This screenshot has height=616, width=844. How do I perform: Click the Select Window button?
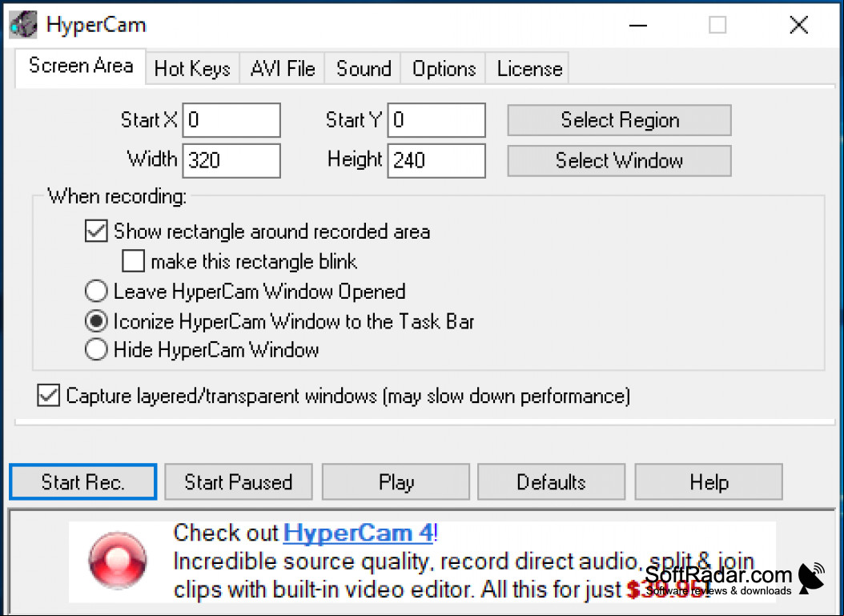click(x=620, y=160)
